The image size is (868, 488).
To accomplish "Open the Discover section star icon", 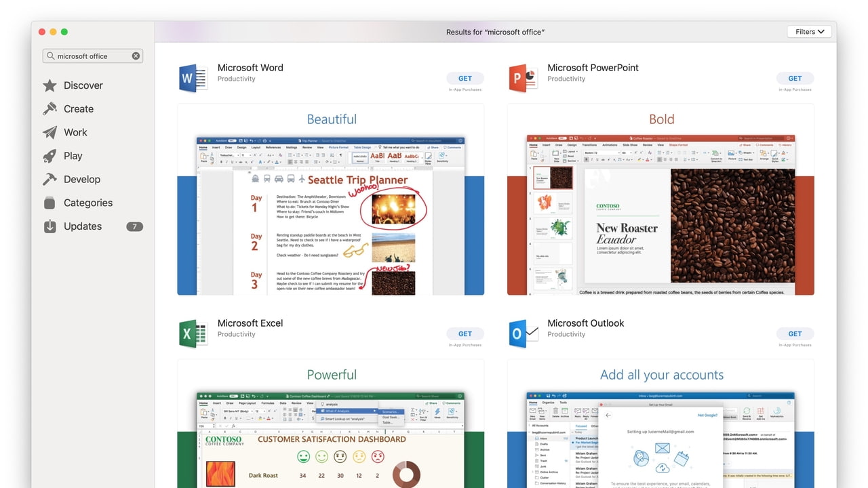I will coord(50,85).
